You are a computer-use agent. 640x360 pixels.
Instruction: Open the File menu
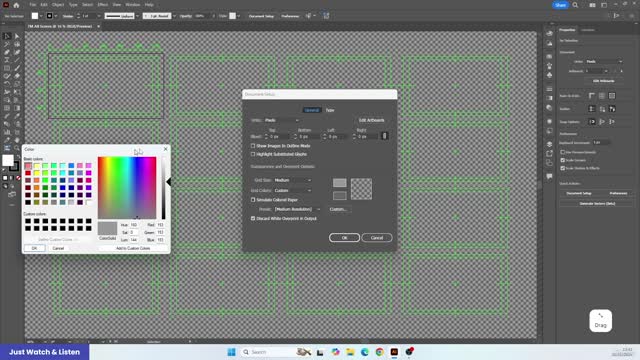[33, 5]
